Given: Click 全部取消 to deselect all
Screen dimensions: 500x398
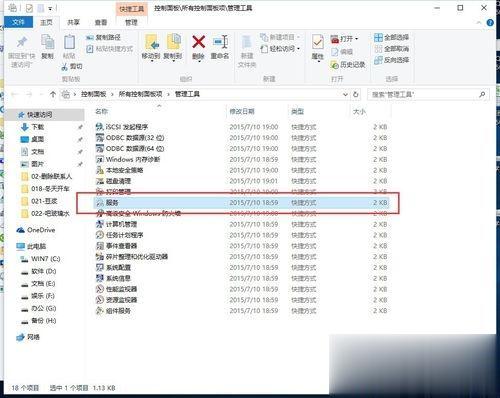Looking at the screenshot, I should pyautogui.click(x=391, y=49).
